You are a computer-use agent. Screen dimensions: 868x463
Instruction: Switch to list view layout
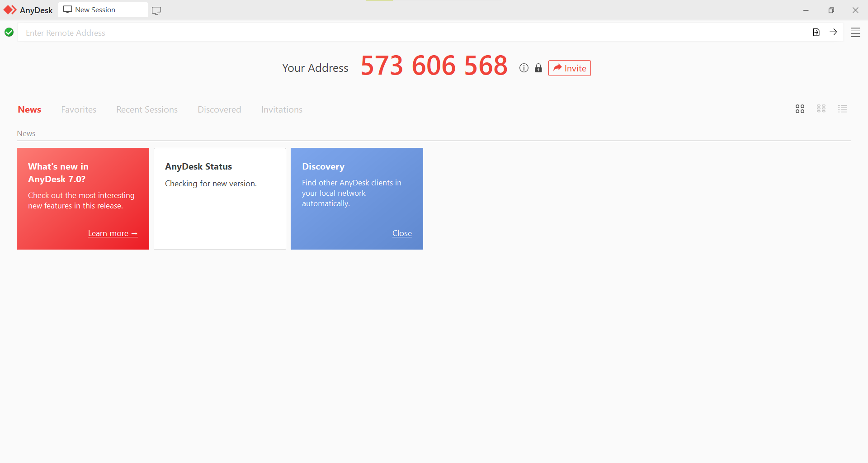point(842,109)
